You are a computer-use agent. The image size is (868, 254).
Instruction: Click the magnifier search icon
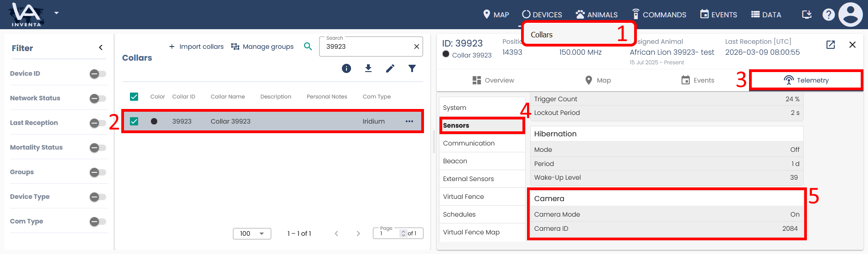tap(308, 47)
